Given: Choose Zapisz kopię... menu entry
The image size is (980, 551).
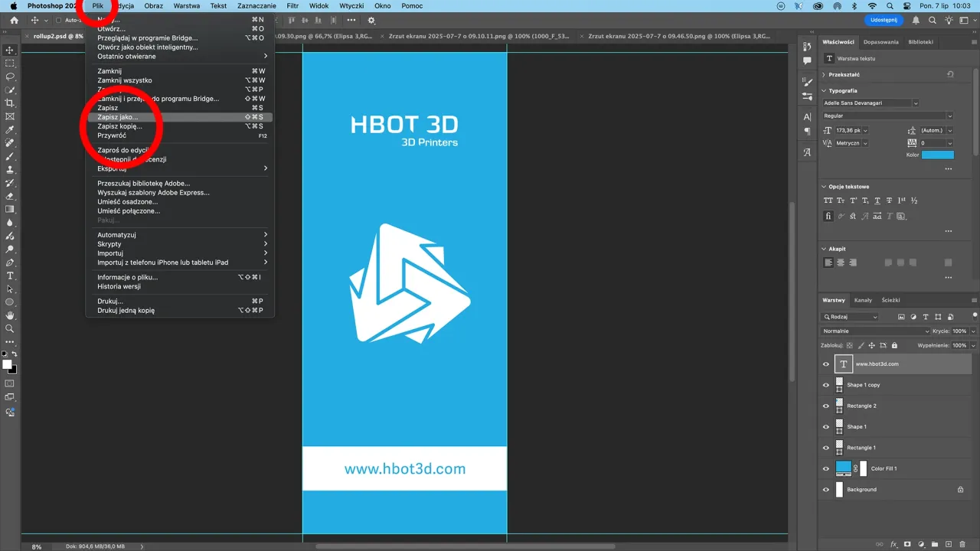Looking at the screenshot, I should (180, 126).
